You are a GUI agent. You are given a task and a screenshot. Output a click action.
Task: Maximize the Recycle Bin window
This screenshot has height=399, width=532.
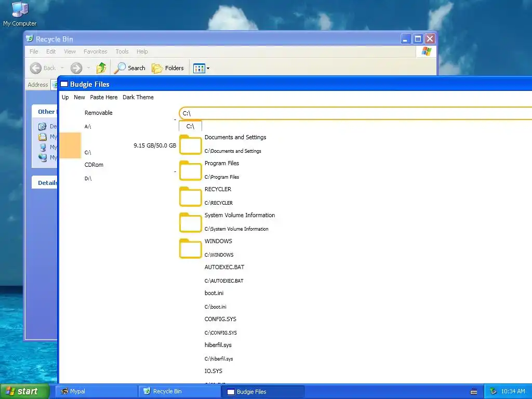418,38
